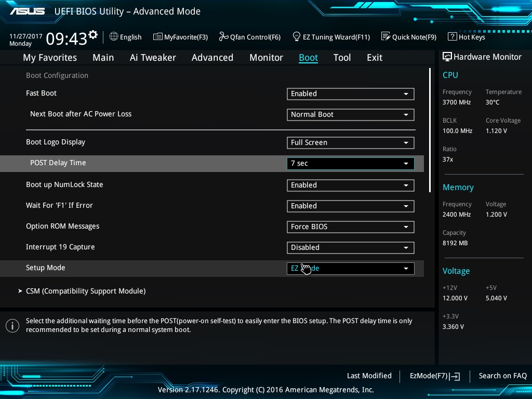532x399 pixels.
Task: Switch to the Monitor tab
Action: pyautogui.click(x=267, y=58)
